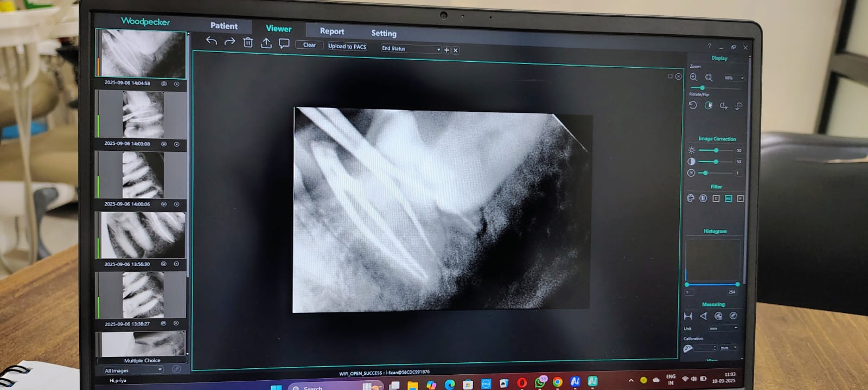
Task: Switch to the Patient tab
Action: 224,25
